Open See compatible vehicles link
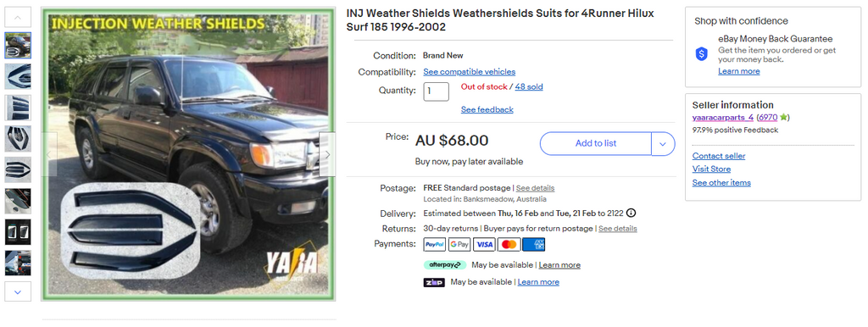 (x=470, y=72)
